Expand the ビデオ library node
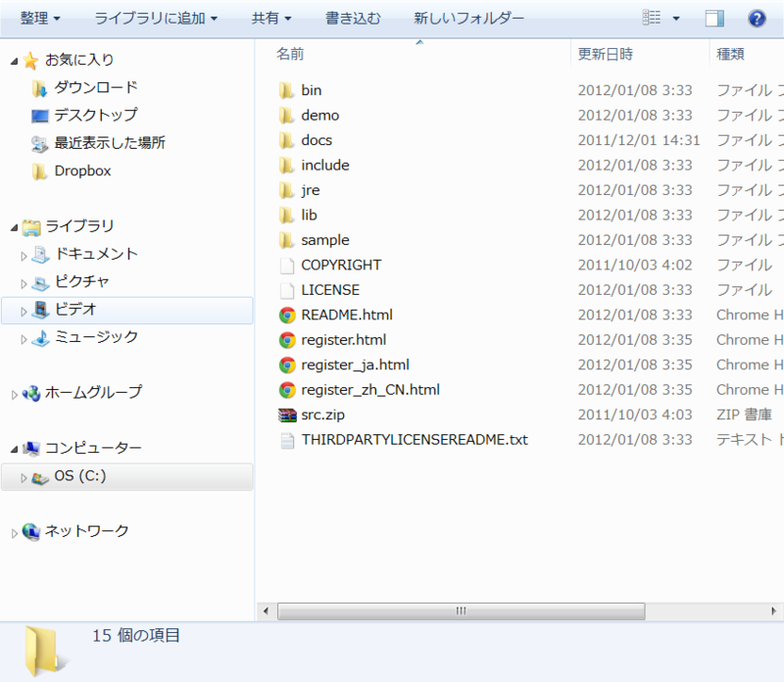784x682 pixels. pyautogui.click(x=24, y=312)
